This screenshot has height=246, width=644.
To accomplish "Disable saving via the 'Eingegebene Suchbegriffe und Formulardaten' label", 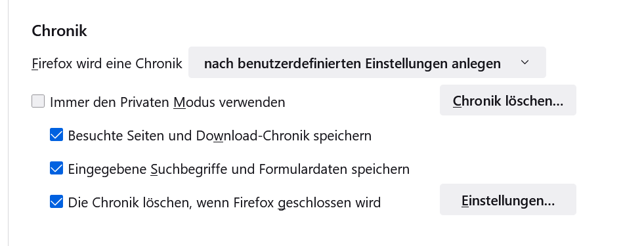I will pyautogui.click(x=238, y=169).
